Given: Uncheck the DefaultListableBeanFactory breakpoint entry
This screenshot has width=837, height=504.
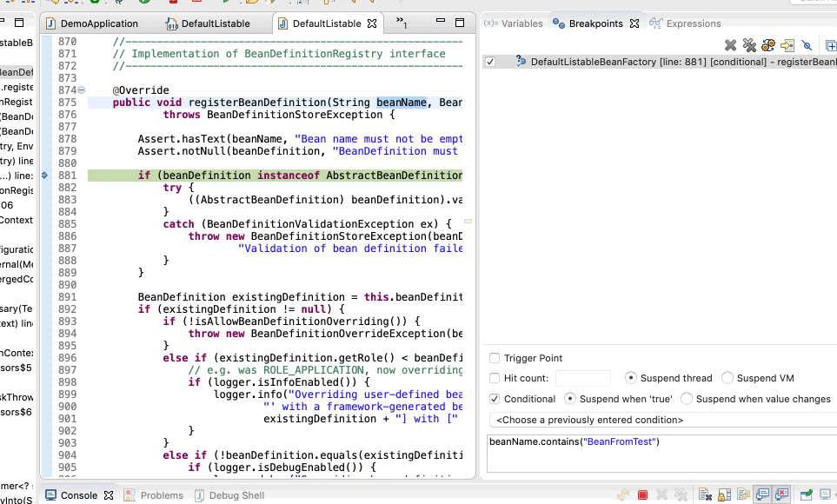Looking at the screenshot, I should click(491, 62).
